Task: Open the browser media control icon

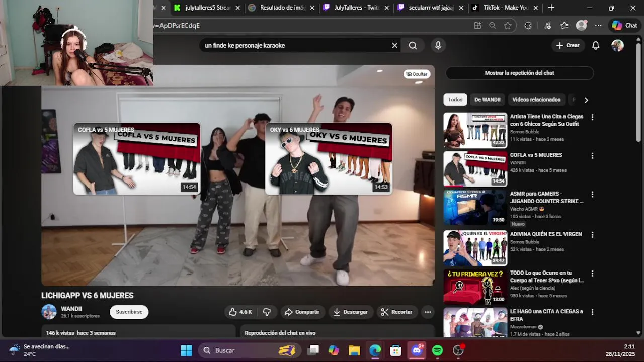Action: click(x=548, y=26)
